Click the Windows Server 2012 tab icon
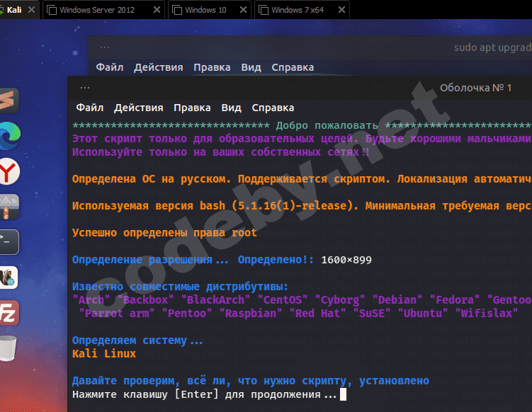This screenshot has width=532, height=412. pos(52,10)
